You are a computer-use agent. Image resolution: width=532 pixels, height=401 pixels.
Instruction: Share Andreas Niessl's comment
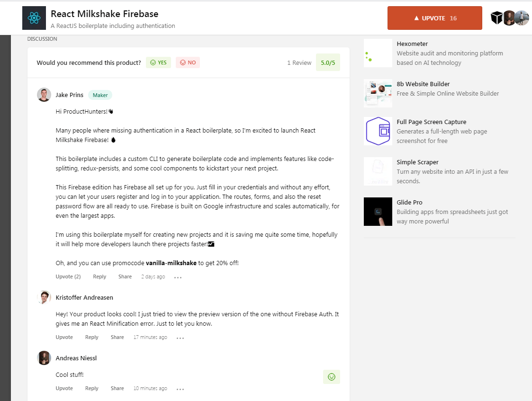[117, 388]
